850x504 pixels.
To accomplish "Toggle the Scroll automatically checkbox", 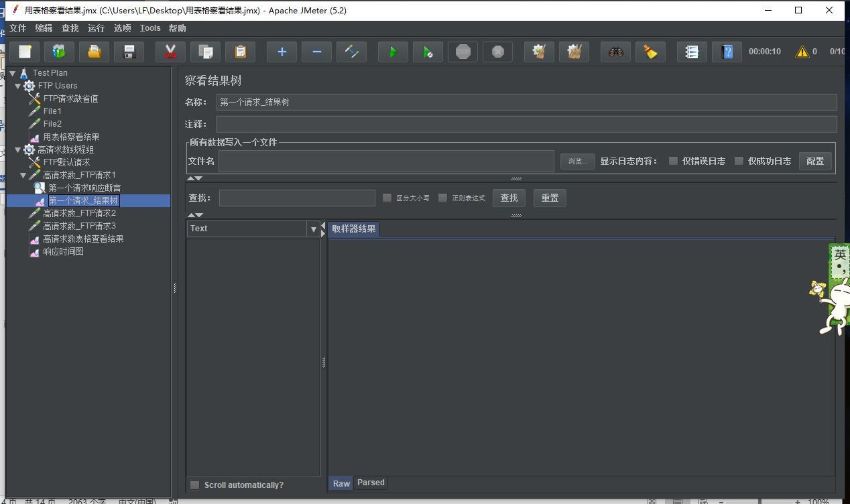I will click(194, 485).
